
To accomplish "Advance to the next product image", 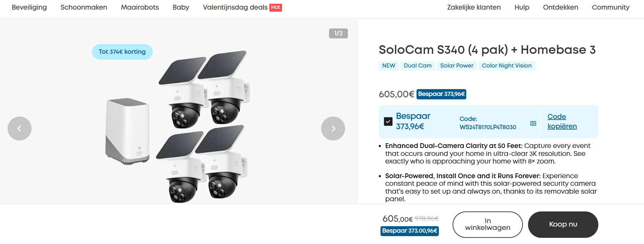I will (332, 129).
